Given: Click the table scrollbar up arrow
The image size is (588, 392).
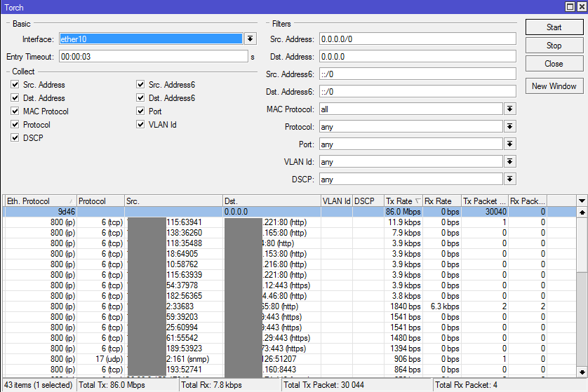Looking at the screenshot, I should pos(582,212).
